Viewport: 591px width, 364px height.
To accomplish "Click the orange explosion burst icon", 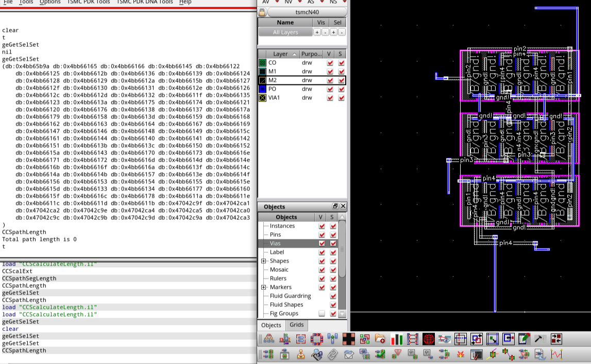I will pos(461,354).
